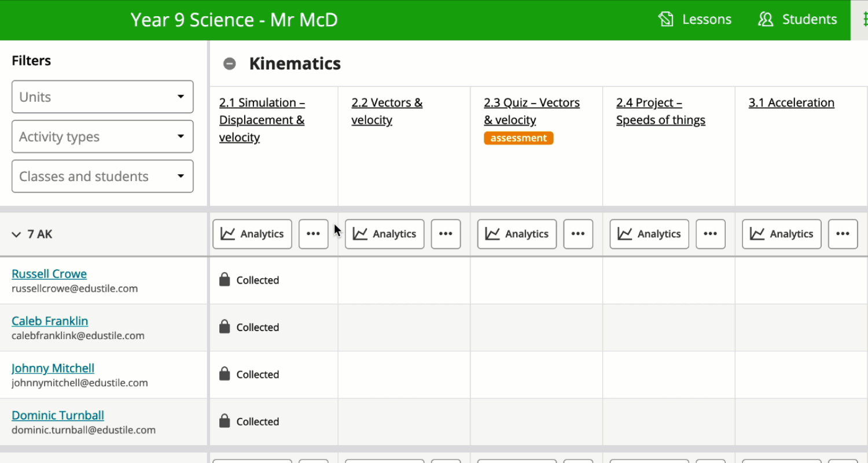
Task: Click the Students people icon
Action: click(766, 19)
